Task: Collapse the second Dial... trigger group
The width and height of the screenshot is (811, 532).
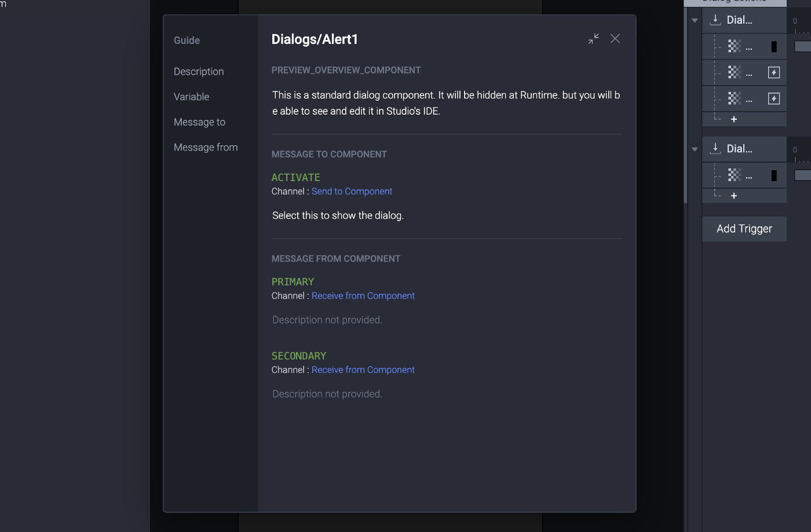Action: [695, 149]
